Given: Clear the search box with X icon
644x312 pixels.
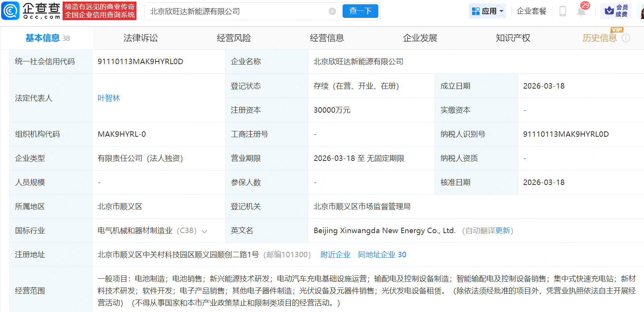Looking at the screenshot, I should pos(332,11).
